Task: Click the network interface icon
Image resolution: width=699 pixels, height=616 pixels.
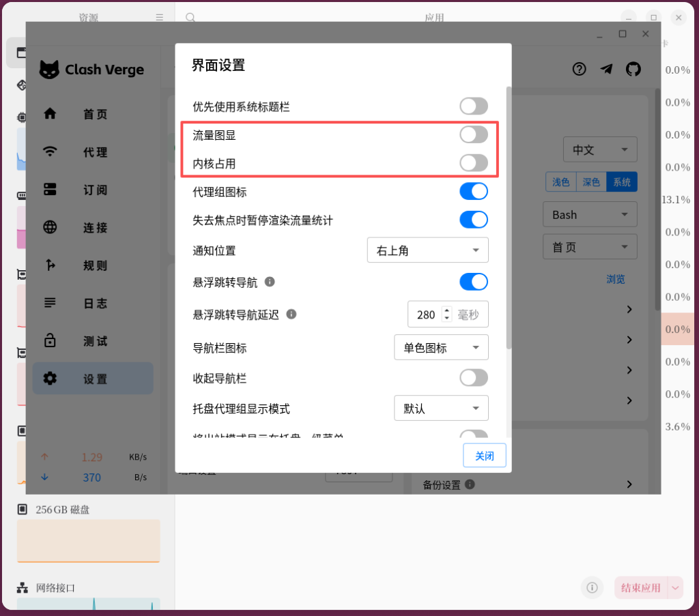Action: [23, 588]
